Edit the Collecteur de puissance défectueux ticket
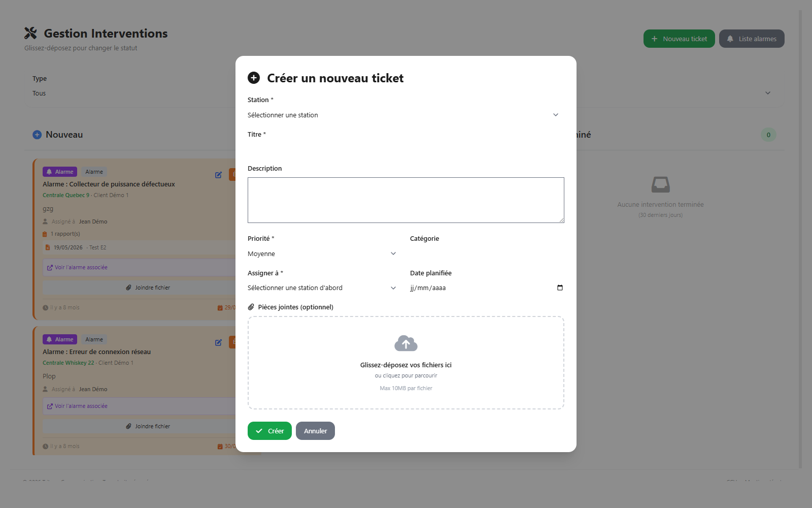812x508 pixels. pos(218,175)
